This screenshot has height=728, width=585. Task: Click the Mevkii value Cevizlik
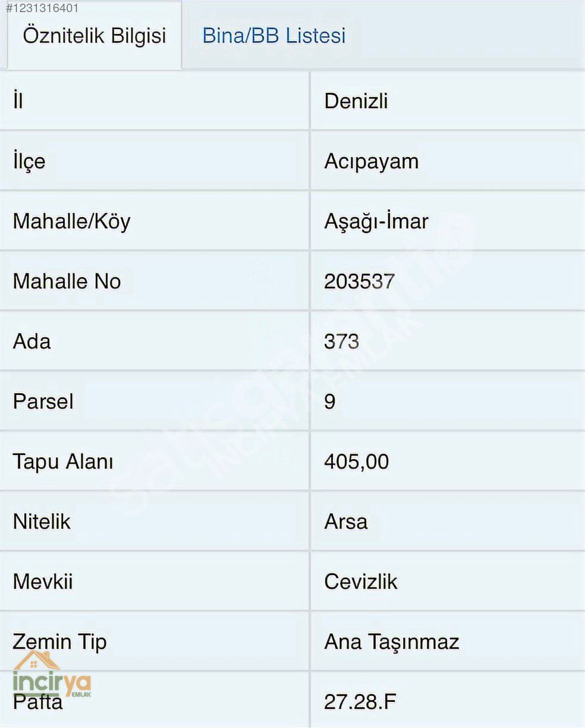click(x=361, y=582)
